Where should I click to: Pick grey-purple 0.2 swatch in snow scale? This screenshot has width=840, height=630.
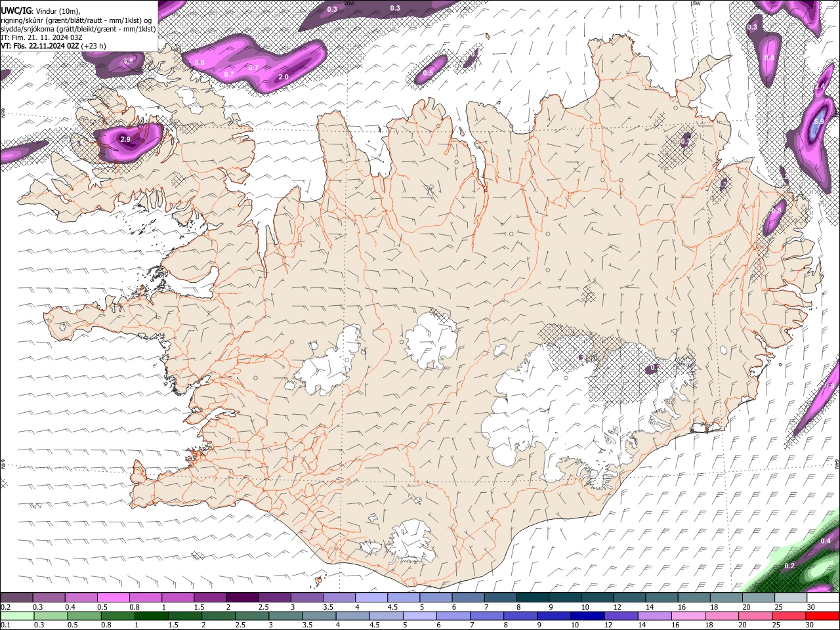point(16,598)
